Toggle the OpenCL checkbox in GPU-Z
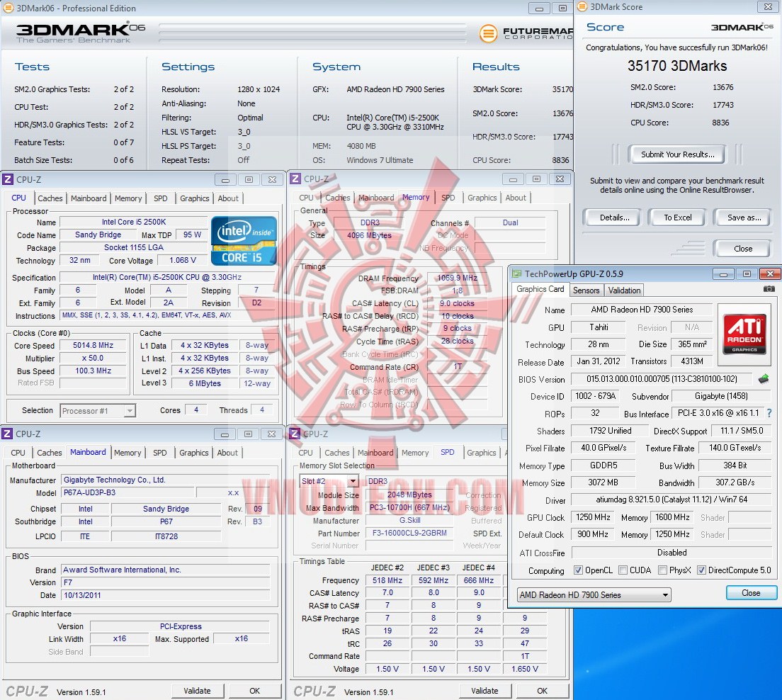 tap(578, 570)
